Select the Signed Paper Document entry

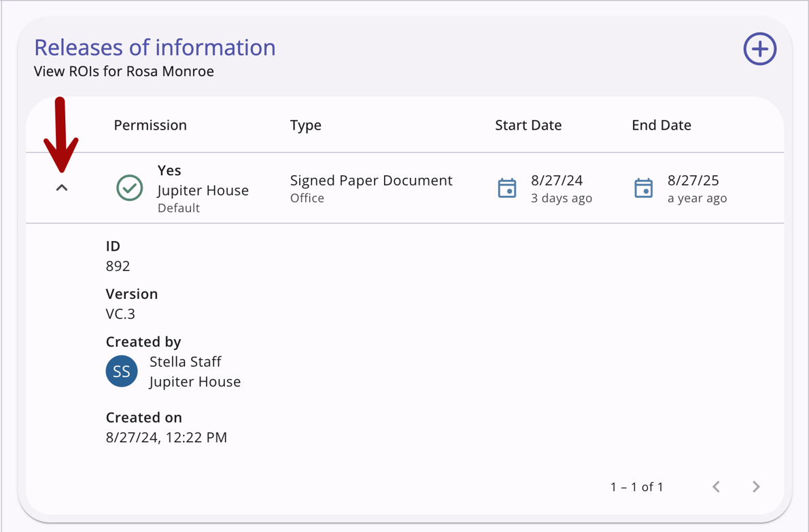pos(371,180)
